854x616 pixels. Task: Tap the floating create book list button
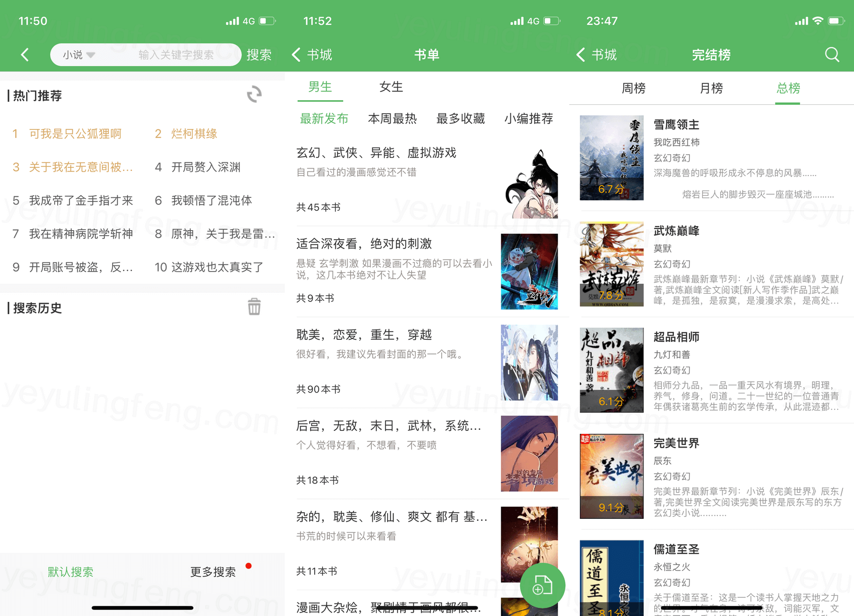pyautogui.click(x=542, y=586)
